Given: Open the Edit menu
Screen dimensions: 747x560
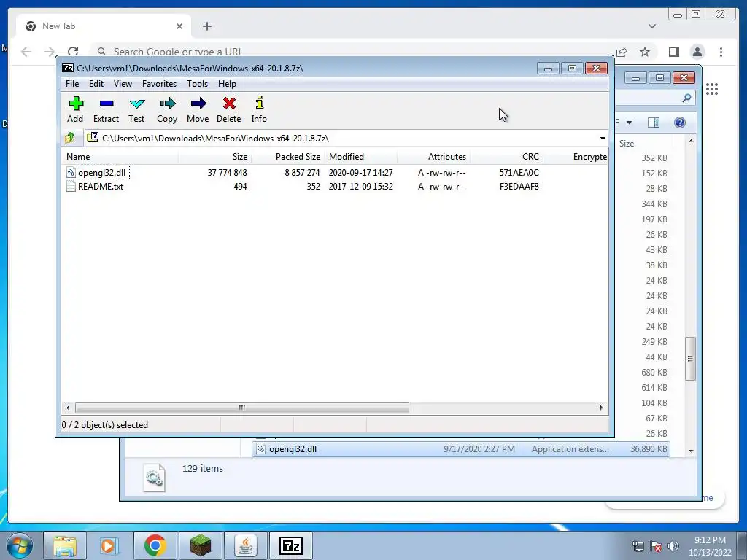Looking at the screenshot, I should [96, 84].
